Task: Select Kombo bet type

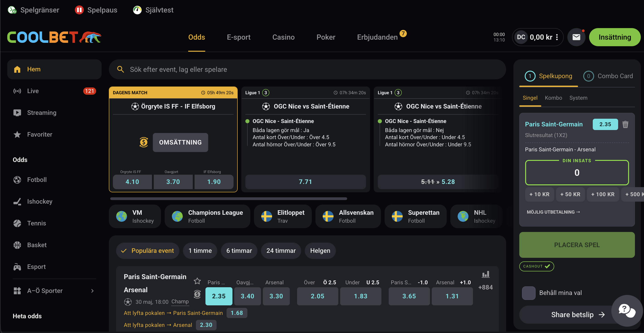Action: (553, 98)
